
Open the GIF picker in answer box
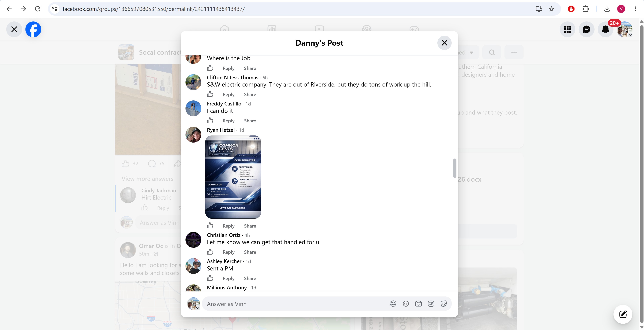pyautogui.click(x=431, y=304)
